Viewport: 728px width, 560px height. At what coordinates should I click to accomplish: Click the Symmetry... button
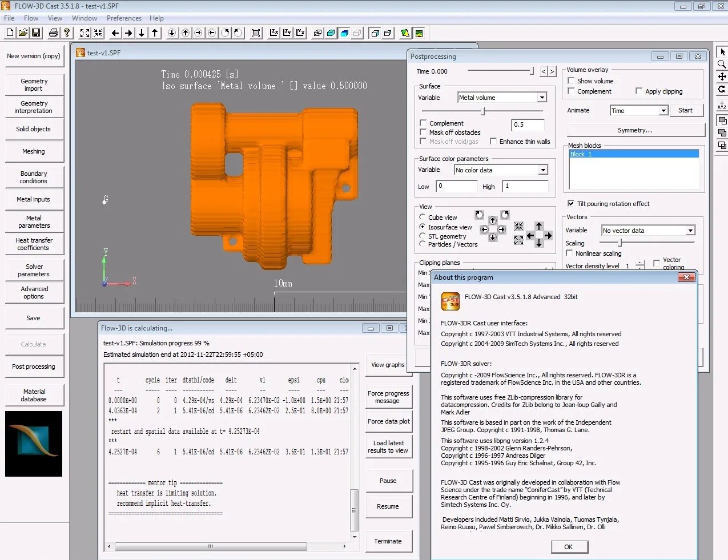pos(635,130)
